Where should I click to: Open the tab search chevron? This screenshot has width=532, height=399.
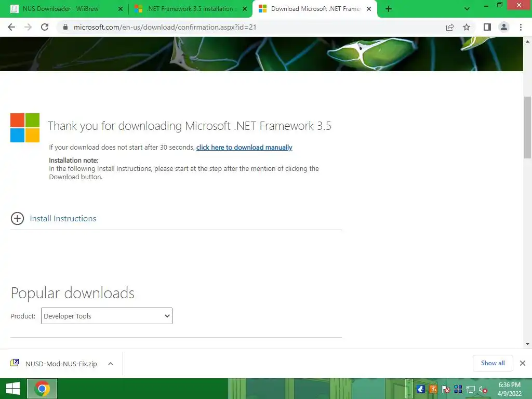[467, 9]
